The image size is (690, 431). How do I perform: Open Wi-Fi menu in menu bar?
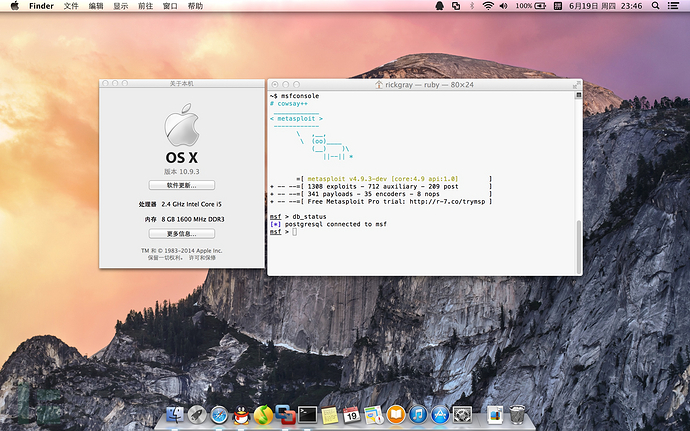click(x=488, y=6)
